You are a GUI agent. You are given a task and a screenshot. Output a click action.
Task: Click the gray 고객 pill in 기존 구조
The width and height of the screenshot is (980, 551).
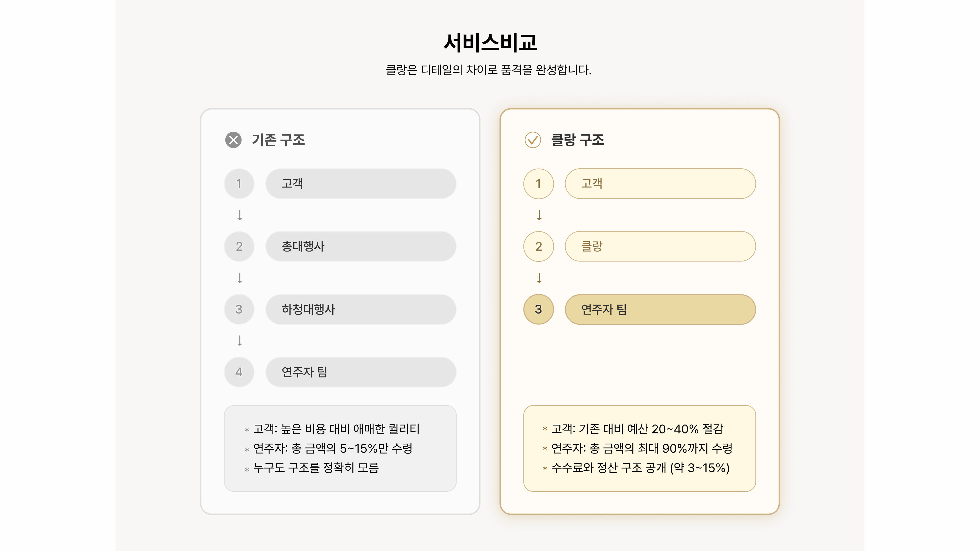361,184
